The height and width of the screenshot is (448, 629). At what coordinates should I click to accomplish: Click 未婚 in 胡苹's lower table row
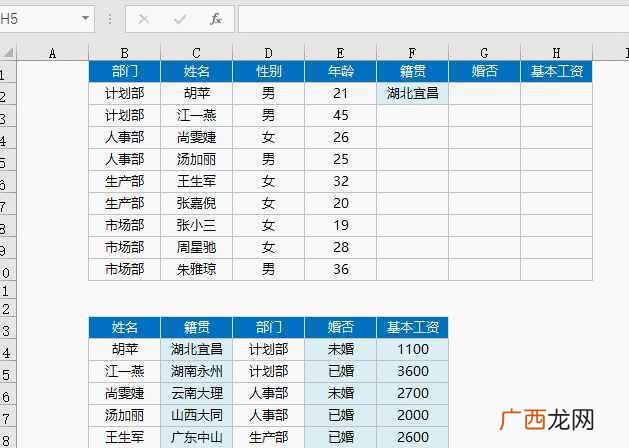click(x=340, y=349)
